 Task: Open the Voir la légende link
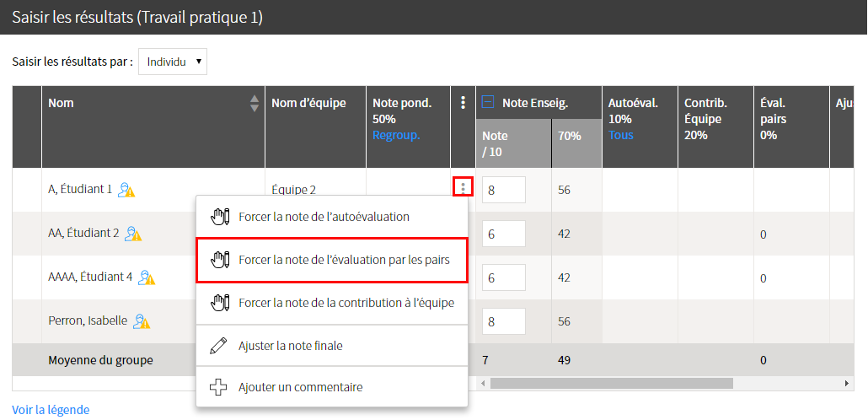point(51,410)
